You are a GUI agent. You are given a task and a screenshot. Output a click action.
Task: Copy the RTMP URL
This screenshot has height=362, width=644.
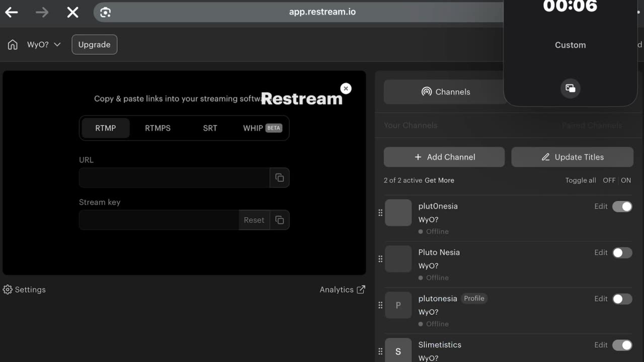279,177
